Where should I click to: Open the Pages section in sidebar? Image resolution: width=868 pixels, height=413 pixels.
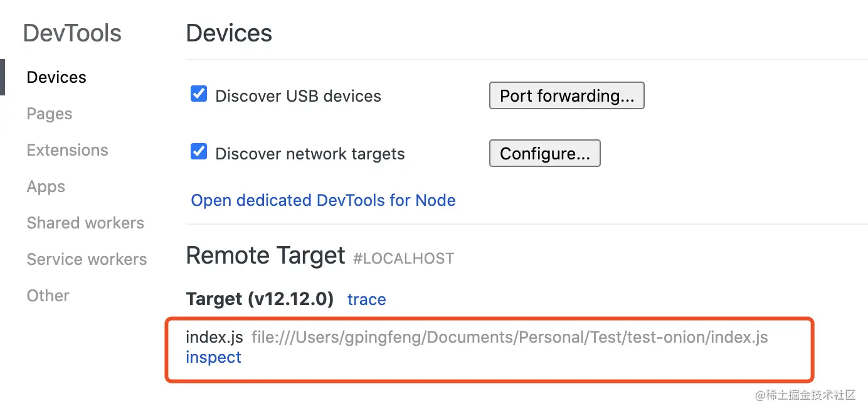coord(50,114)
